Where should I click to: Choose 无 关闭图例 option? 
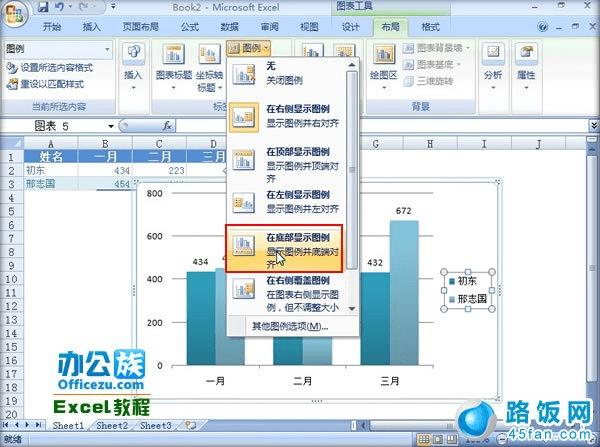[x=287, y=73]
